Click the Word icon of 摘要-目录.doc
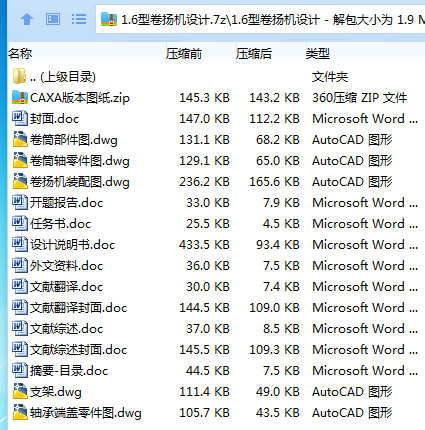The width and height of the screenshot is (425, 430). pyautogui.click(x=20, y=370)
